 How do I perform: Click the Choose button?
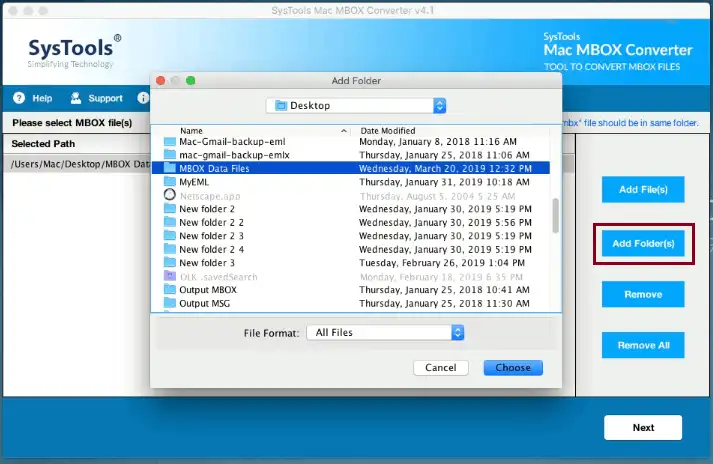pyautogui.click(x=513, y=368)
